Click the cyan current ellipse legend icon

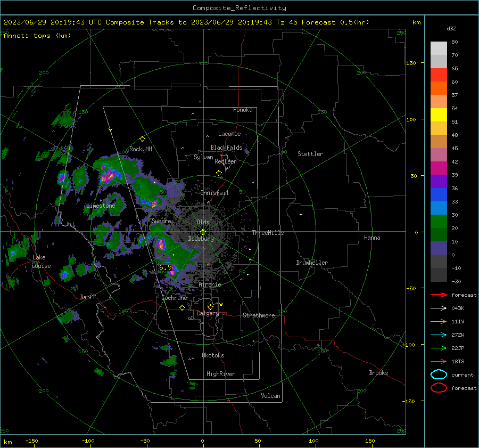(439, 374)
